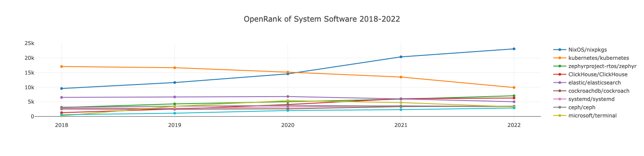Click olive microsoft/terminal marker at 2021

tap(401, 103)
